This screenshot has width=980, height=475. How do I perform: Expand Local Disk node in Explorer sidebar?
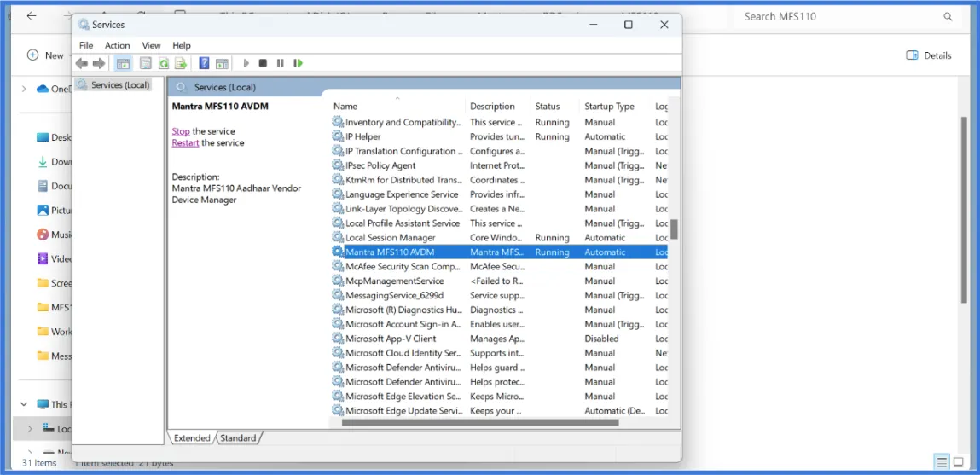[29, 429]
